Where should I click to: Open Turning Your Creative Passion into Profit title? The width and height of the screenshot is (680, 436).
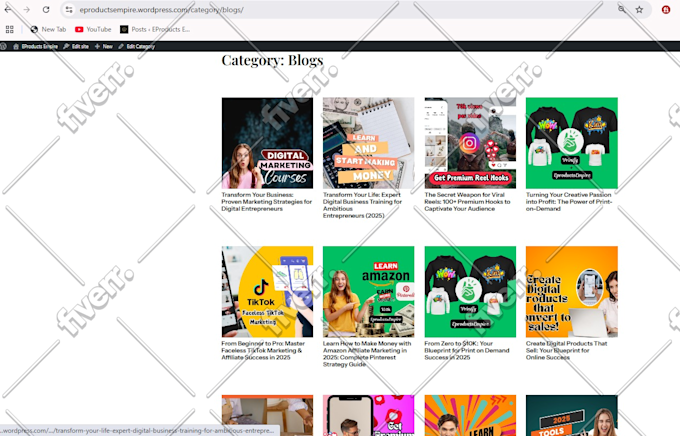click(x=569, y=202)
